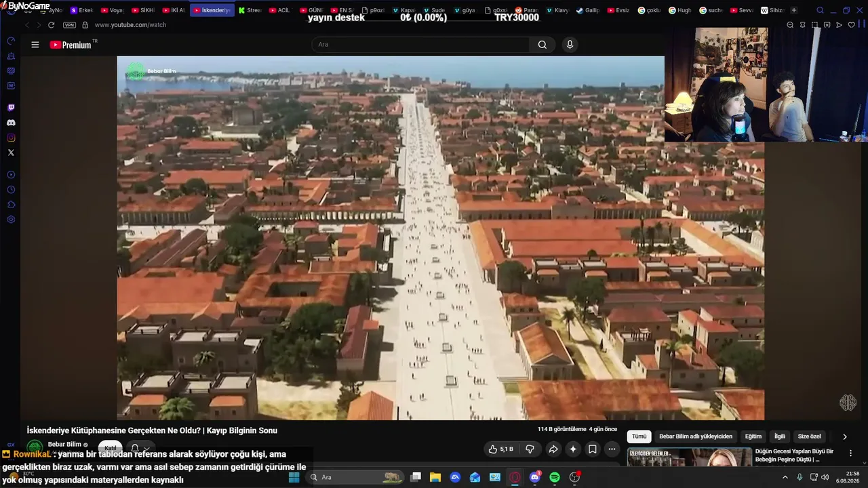The width and height of the screenshot is (868, 488).
Task: Click the recommended video thumbnail 'İzleyicilerin...'
Action: tap(688, 457)
